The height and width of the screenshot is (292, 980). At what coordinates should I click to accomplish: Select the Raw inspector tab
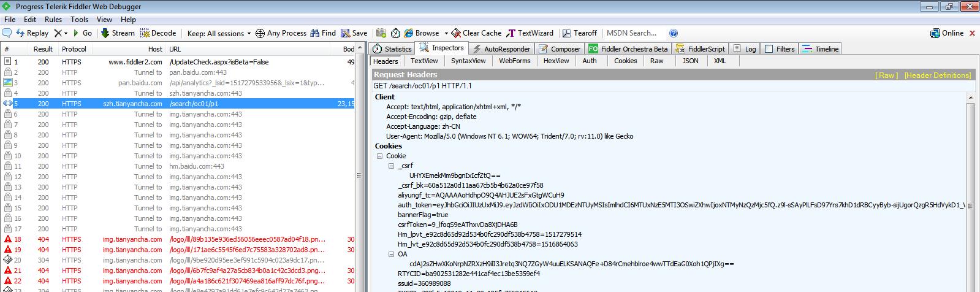point(657,61)
